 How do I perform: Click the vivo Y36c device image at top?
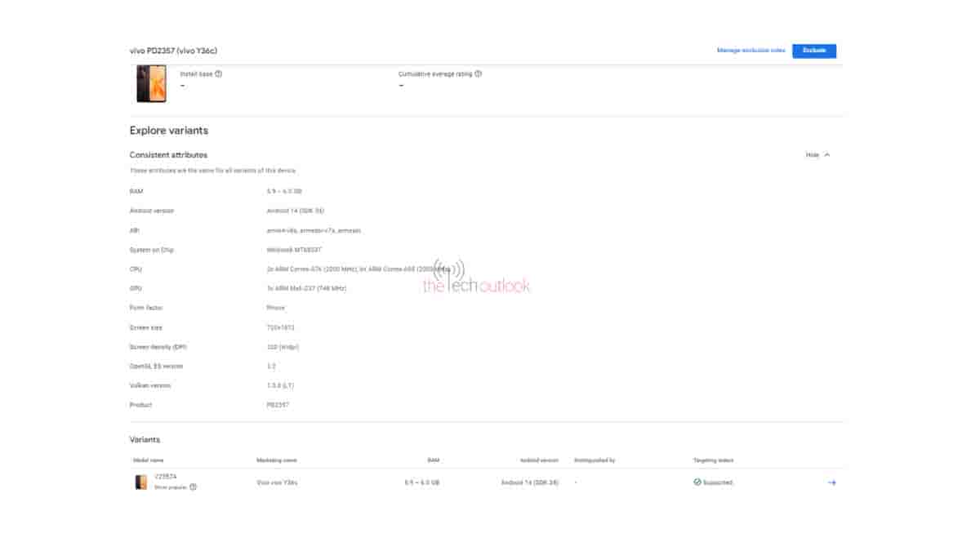click(151, 84)
